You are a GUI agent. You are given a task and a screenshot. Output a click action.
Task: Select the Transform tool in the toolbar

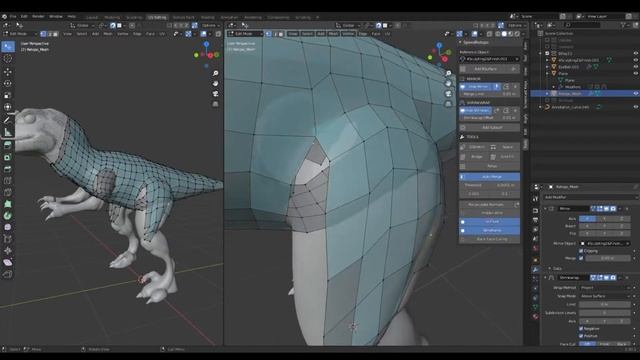[x=8, y=107]
